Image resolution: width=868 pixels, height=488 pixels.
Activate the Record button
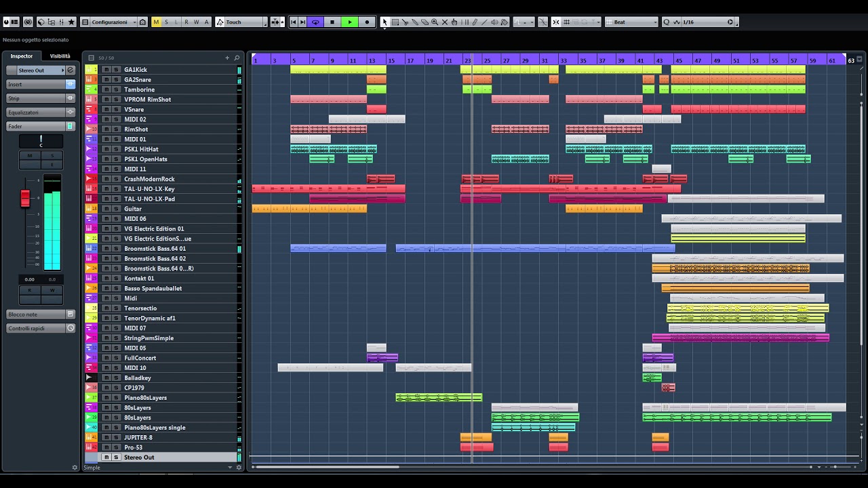pos(367,22)
